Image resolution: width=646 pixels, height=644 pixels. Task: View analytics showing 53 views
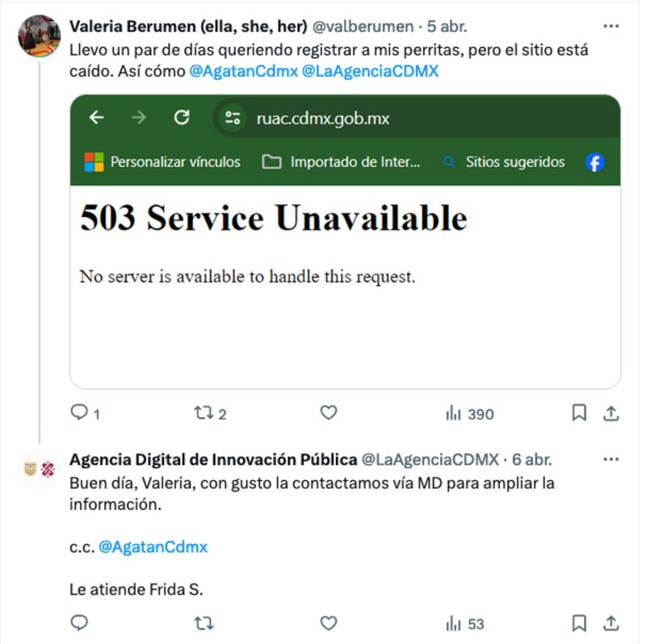[465, 624]
